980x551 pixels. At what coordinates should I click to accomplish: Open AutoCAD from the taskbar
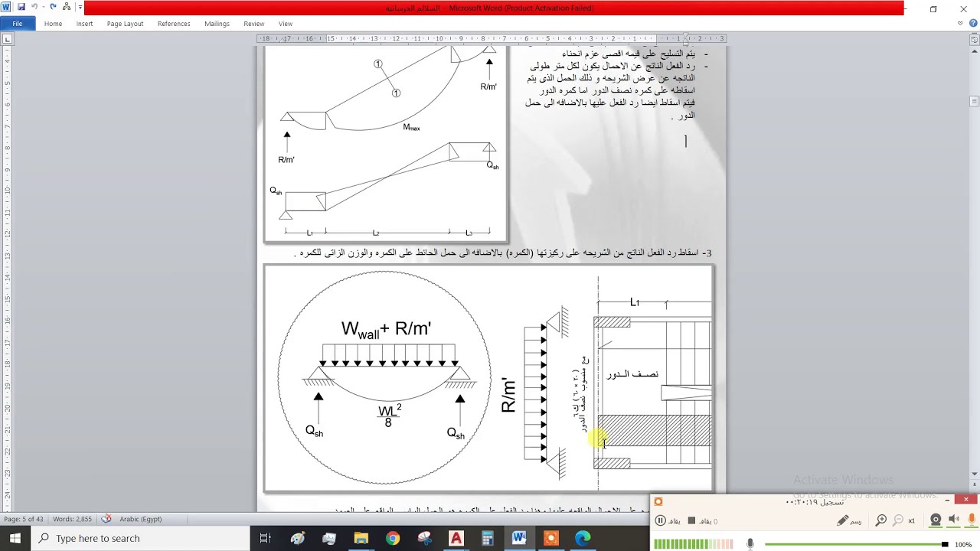click(456, 538)
